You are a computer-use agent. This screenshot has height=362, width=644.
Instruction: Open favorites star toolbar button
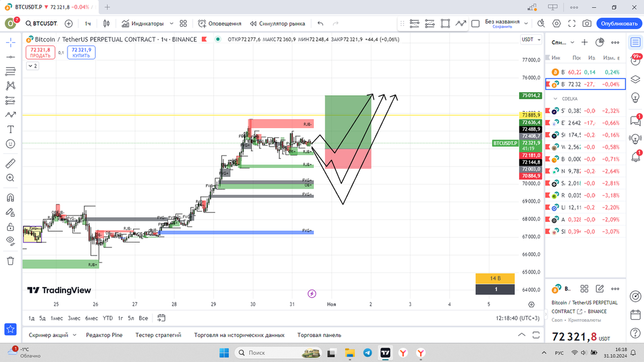tap(9, 329)
